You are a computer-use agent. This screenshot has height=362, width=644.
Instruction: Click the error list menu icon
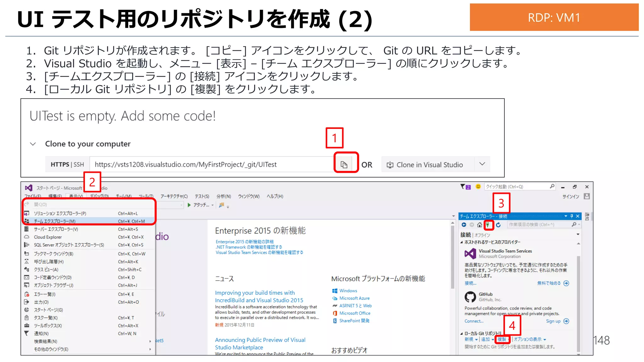coord(27,294)
